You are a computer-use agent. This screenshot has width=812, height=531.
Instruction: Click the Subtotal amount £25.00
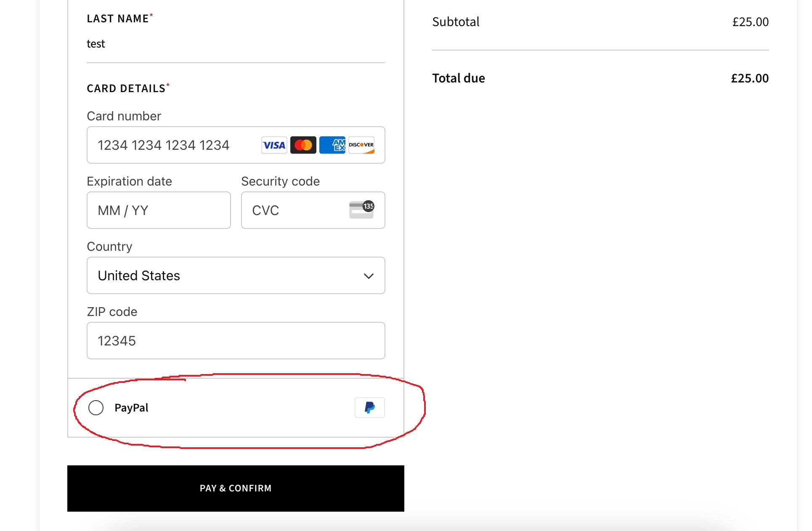point(750,21)
